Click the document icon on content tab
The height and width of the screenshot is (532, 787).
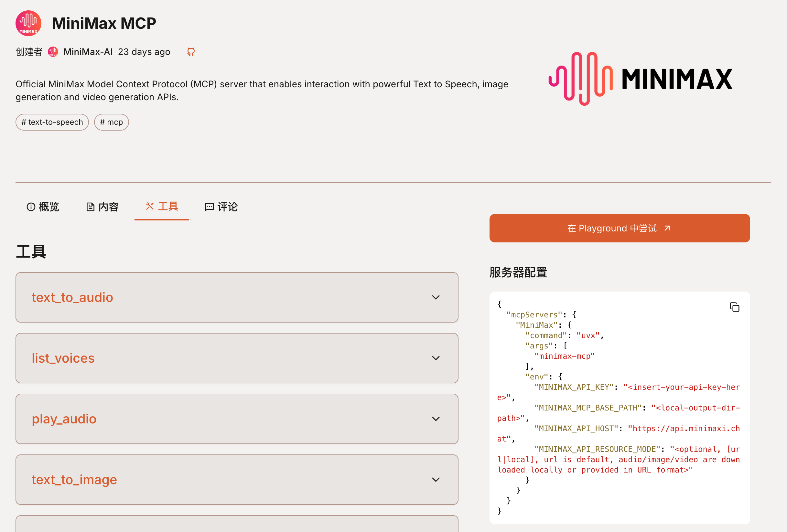point(90,207)
